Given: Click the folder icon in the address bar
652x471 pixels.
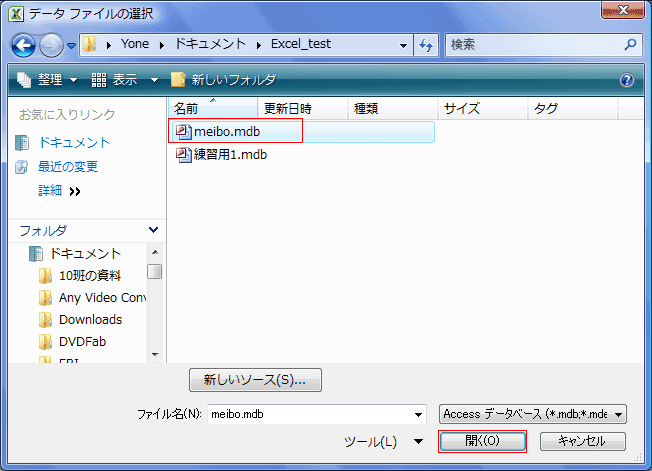Looking at the screenshot, I should [x=89, y=44].
